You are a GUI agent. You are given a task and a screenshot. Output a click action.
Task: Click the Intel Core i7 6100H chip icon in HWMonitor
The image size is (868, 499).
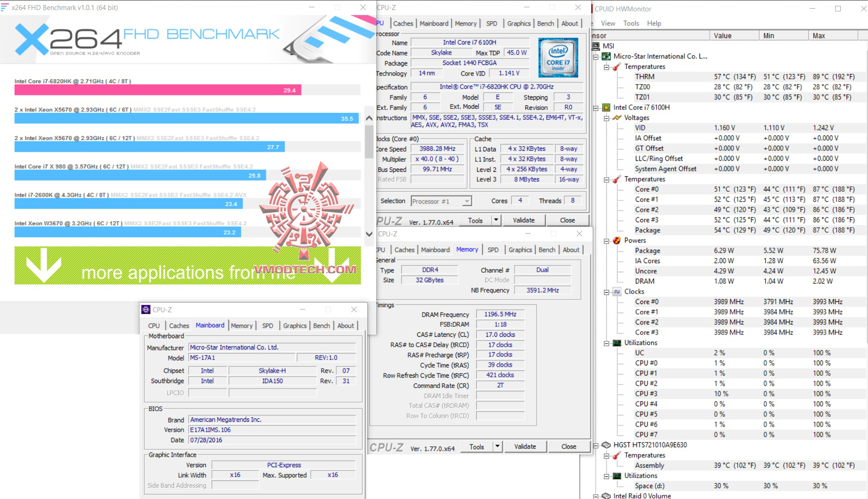pos(606,108)
